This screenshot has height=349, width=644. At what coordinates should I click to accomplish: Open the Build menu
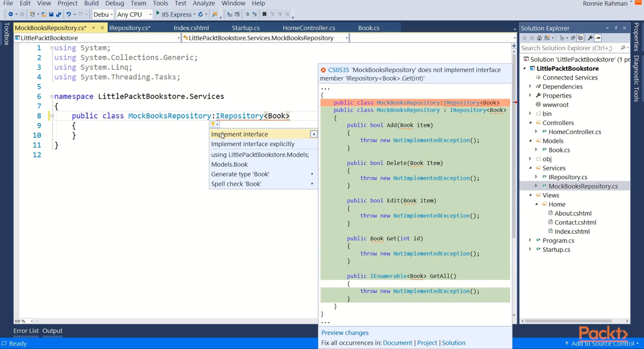click(91, 3)
